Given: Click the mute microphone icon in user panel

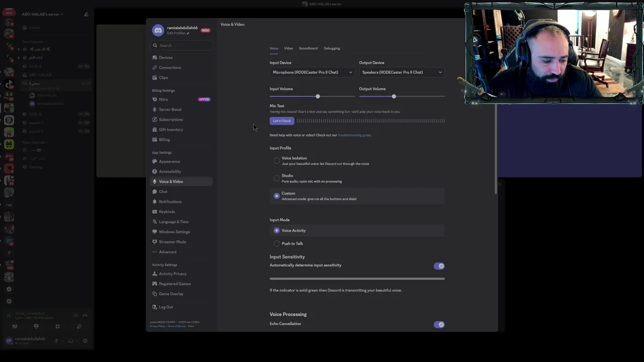Looking at the screenshot, I should click(56, 340).
